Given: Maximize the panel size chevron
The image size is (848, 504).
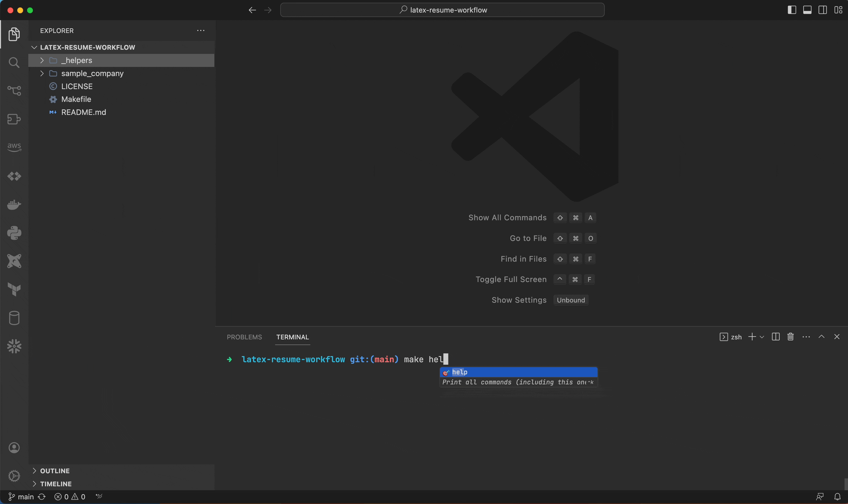Looking at the screenshot, I should [821, 337].
